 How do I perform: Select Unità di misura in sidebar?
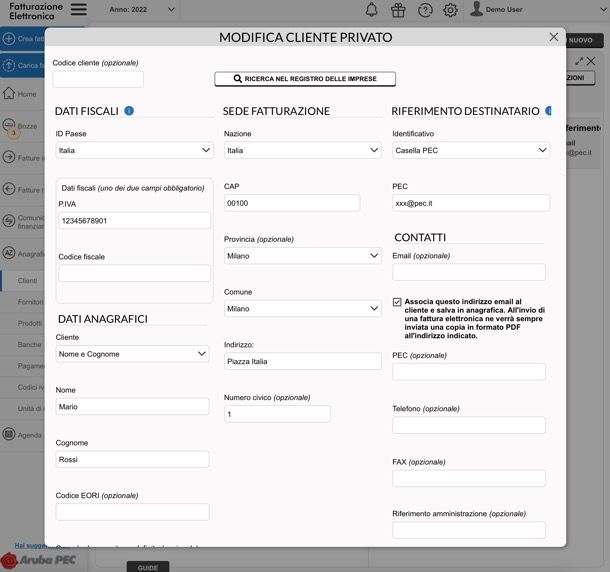click(x=31, y=409)
